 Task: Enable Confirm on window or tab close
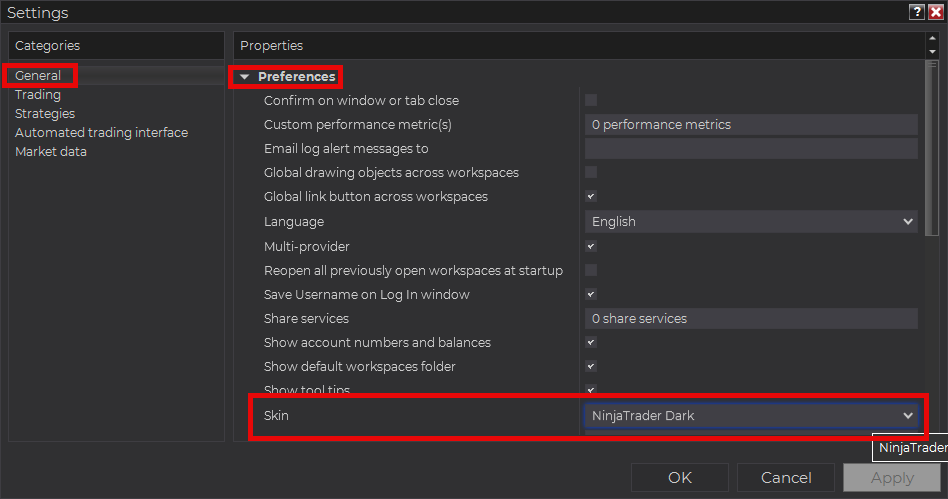coord(591,100)
